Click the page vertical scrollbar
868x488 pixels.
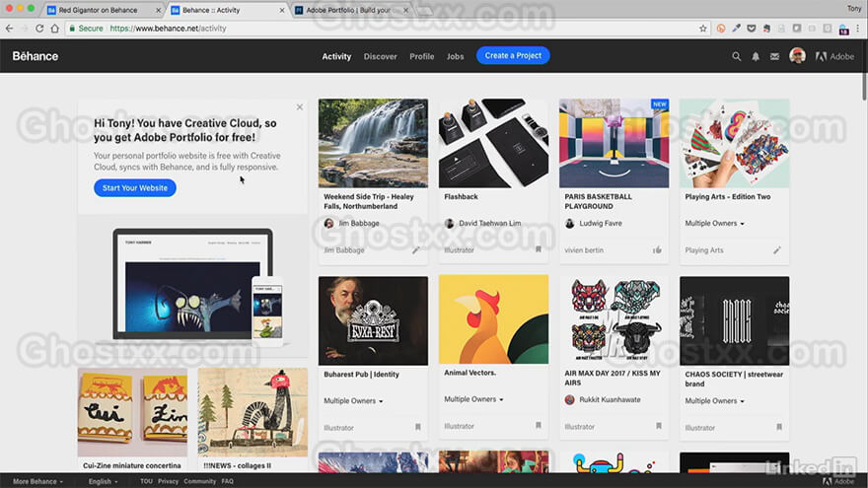pyautogui.click(x=864, y=86)
